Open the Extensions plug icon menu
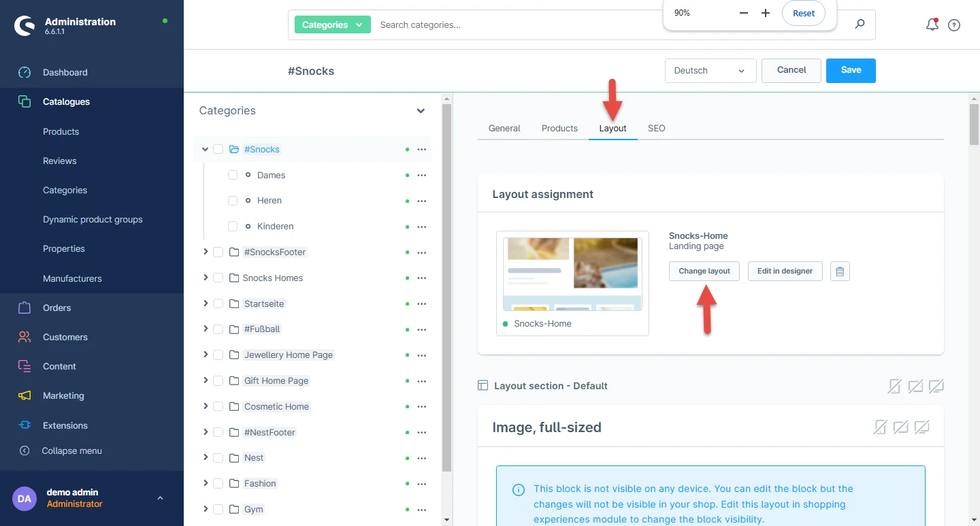The image size is (980, 526). (24, 425)
